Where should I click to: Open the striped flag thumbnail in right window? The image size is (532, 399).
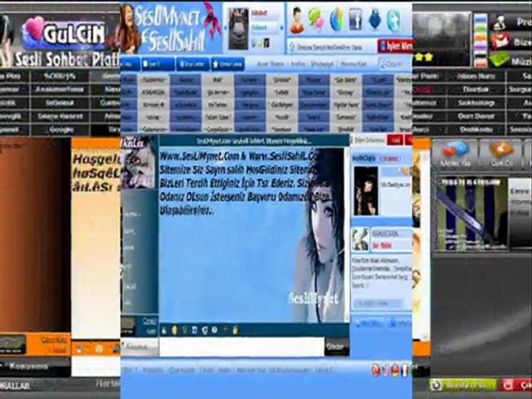[472, 214]
